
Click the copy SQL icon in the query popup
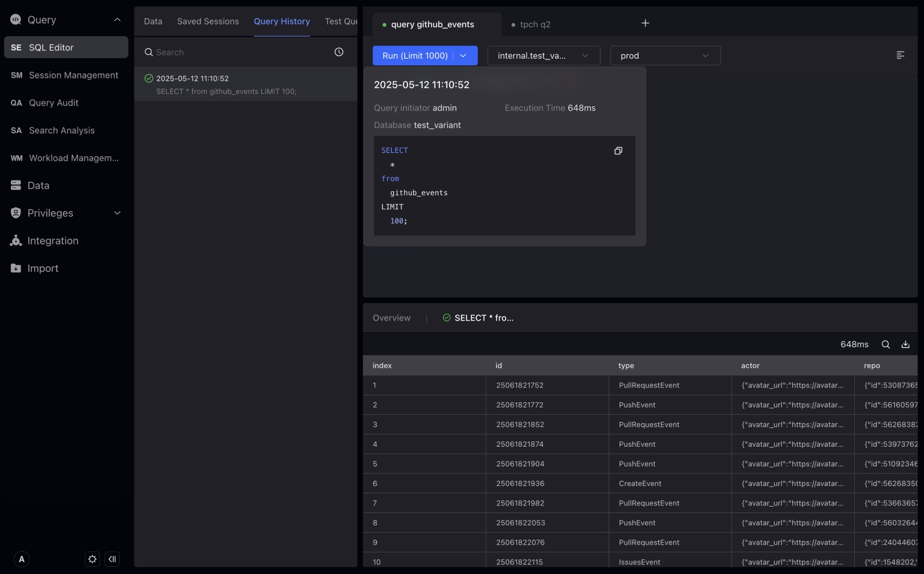click(618, 151)
